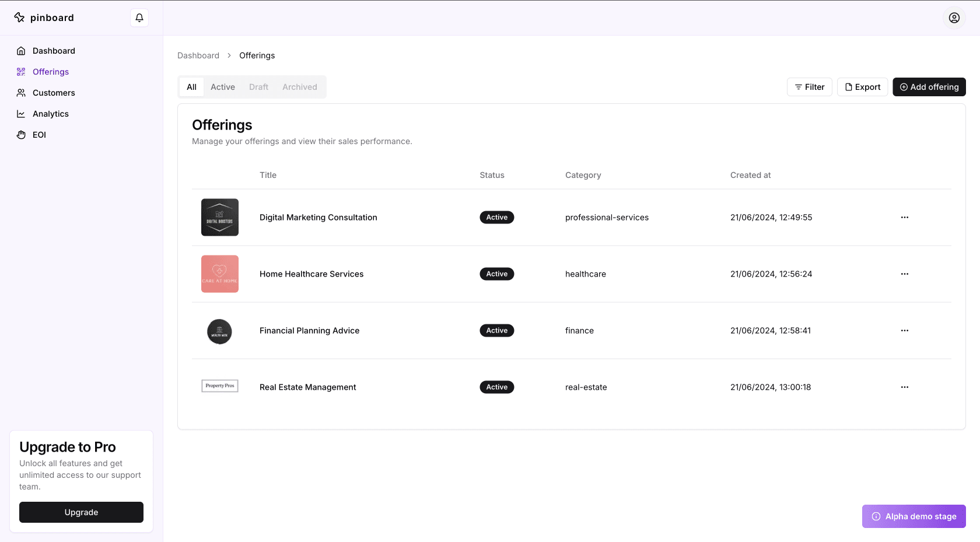Open the Analytics sidebar item
Screen dimensions: 980x542
point(51,114)
